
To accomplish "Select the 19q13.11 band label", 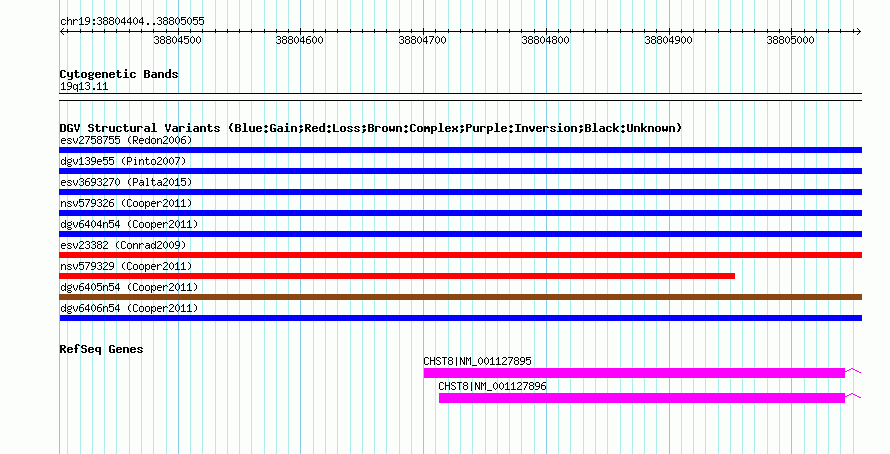I will 84,87.
